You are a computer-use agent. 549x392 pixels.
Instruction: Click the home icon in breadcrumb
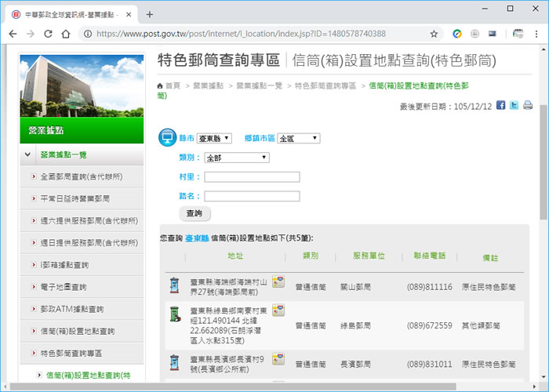pos(160,85)
